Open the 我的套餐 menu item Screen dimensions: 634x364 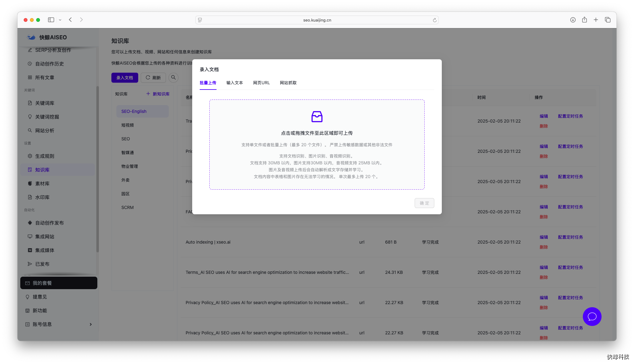(x=59, y=283)
